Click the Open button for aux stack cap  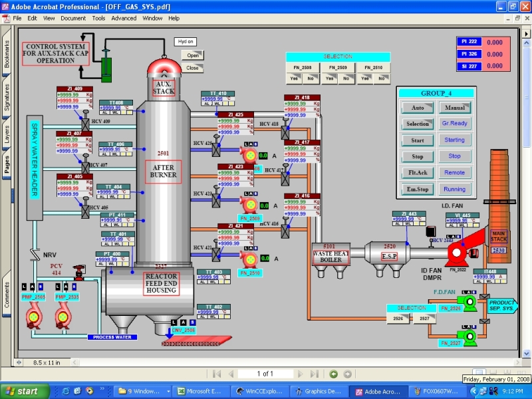pos(192,56)
